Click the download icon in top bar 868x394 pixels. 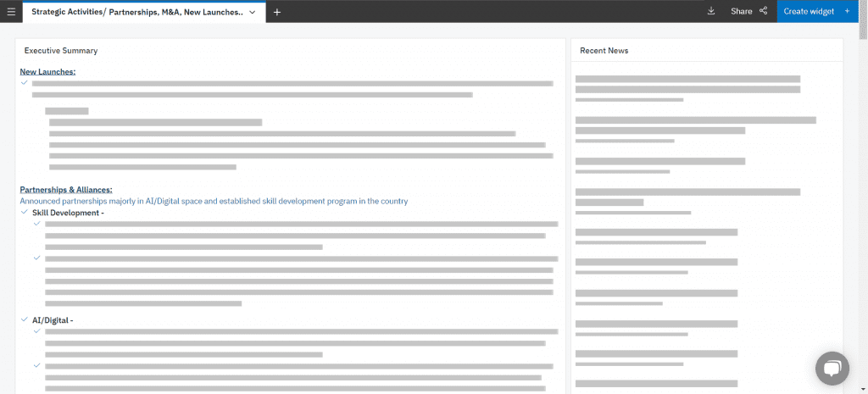[x=710, y=11]
